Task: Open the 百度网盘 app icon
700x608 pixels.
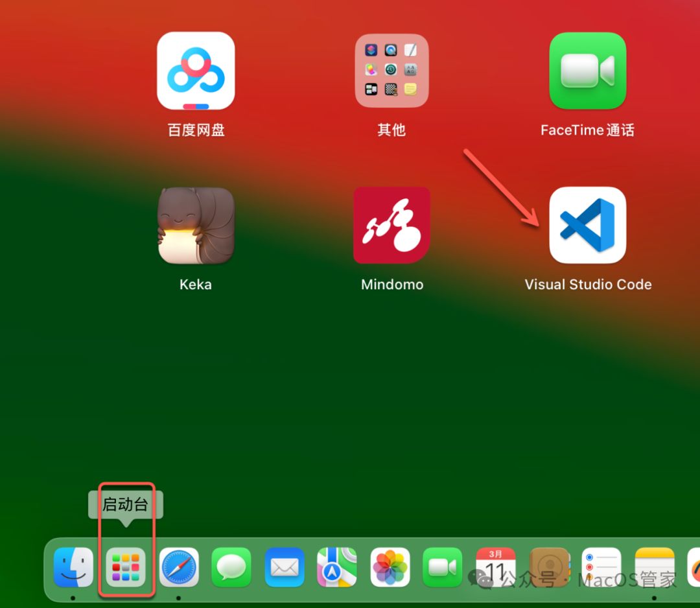Action: tap(196, 71)
